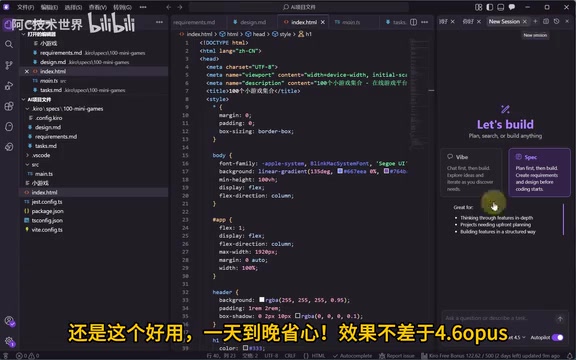Screen dimensions: 576x360
Task: Switch to the requirements.md editor tab
Action: point(194,22)
